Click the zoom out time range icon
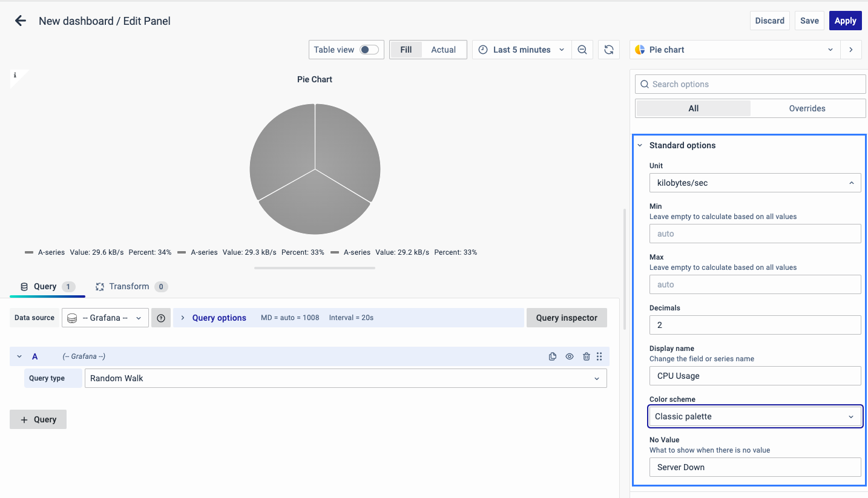This screenshot has height=498, width=868. point(582,50)
